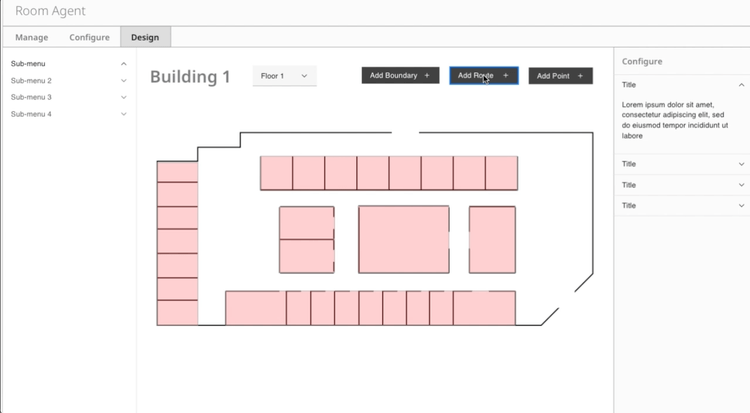Click the plus icon on Add Route
Image resolution: width=750 pixels, height=413 pixels.
(506, 76)
